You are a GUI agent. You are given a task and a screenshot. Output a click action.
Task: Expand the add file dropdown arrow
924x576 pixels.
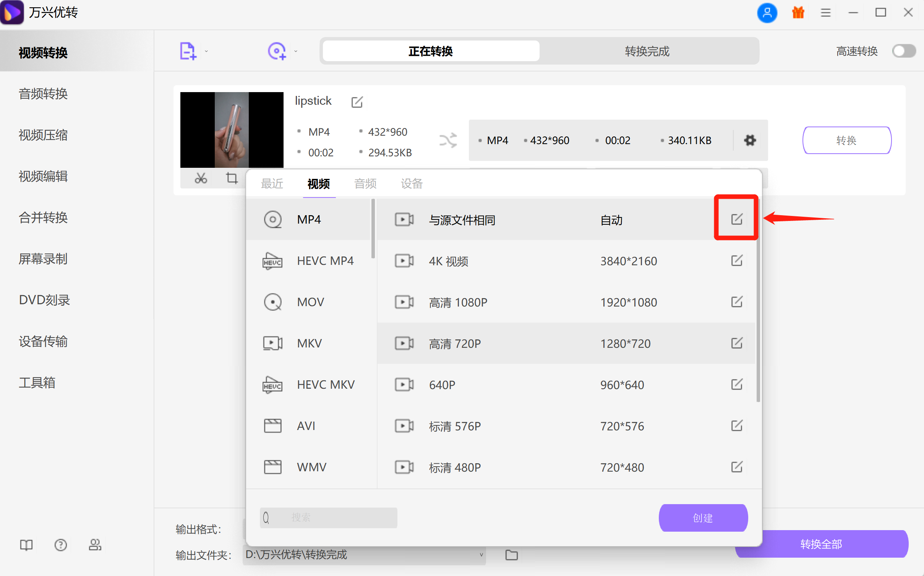point(206,51)
